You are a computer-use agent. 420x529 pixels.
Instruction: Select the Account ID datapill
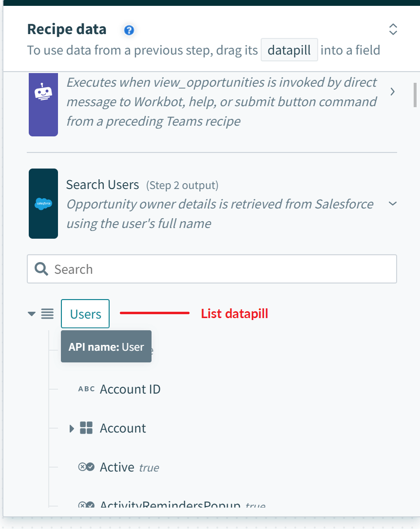(130, 389)
